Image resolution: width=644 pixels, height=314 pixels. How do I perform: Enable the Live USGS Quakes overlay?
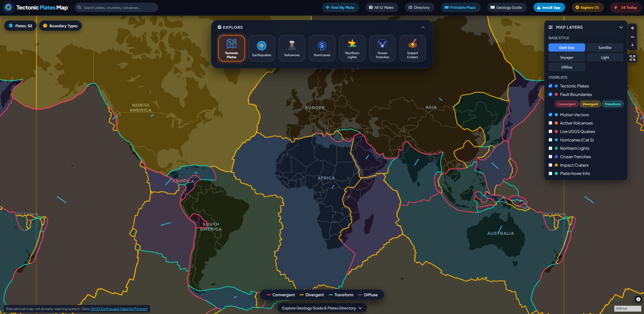click(550, 131)
